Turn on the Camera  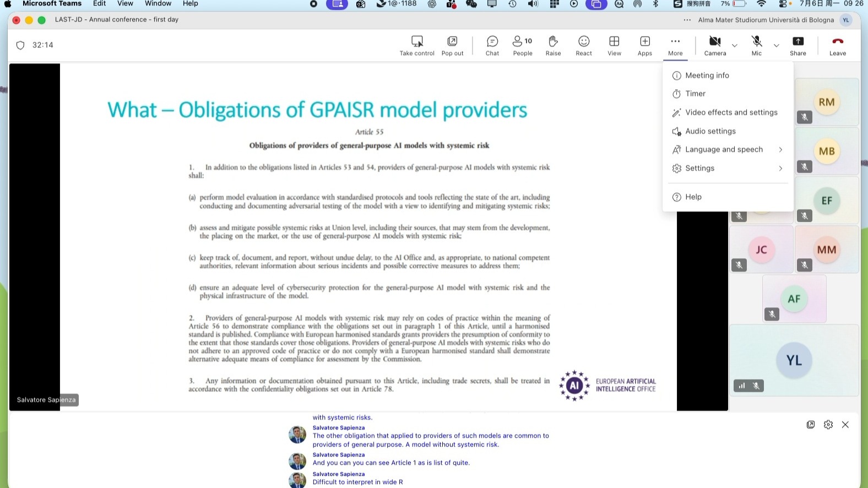click(715, 46)
